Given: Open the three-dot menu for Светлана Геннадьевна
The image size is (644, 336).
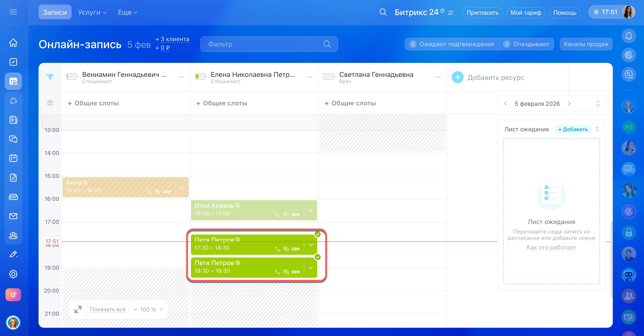Looking at the screenshot, I should click(x=438, y=77).
